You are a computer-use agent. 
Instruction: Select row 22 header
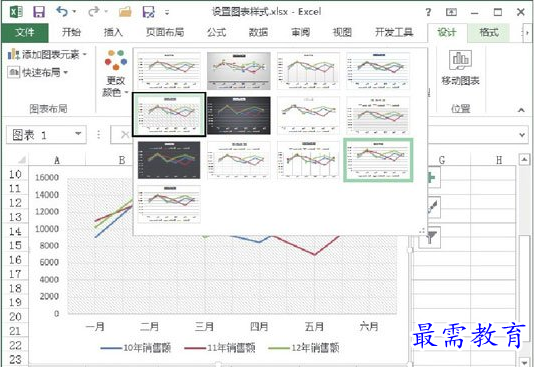coord(15,346)
